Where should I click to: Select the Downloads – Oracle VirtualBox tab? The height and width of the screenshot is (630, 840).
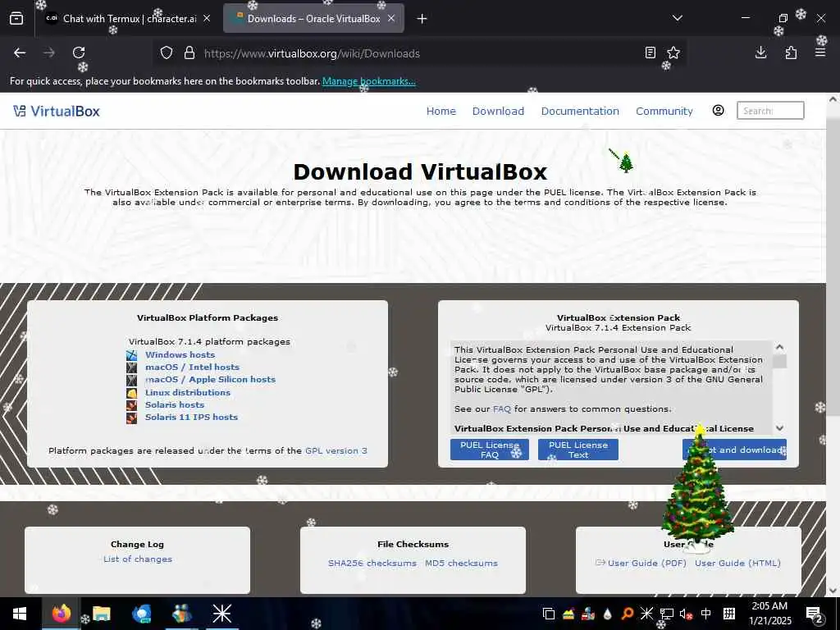[313, 18]
